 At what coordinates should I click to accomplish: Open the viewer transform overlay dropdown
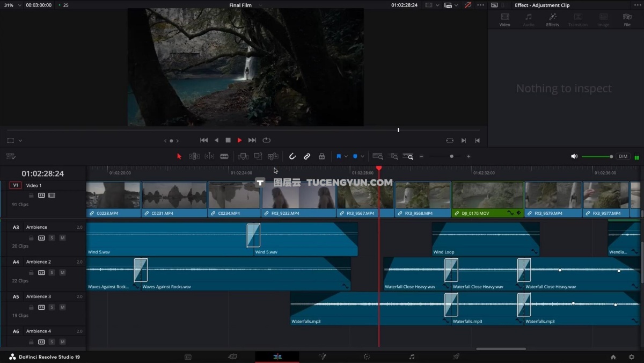tap(20, 141)
